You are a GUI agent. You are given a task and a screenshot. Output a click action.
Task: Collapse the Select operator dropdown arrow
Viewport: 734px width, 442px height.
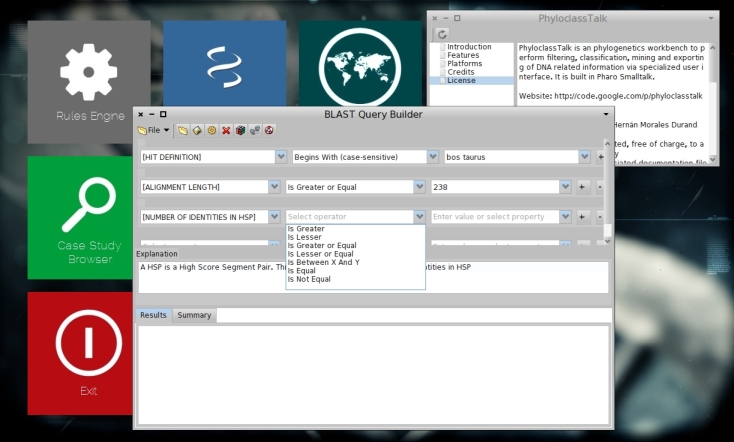coord(419,217)
